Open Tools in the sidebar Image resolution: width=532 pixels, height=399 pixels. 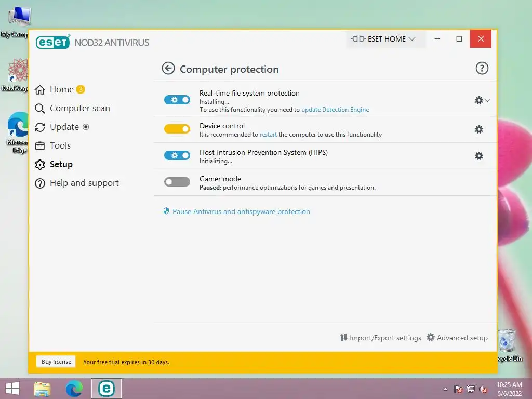tap(53, 145)
